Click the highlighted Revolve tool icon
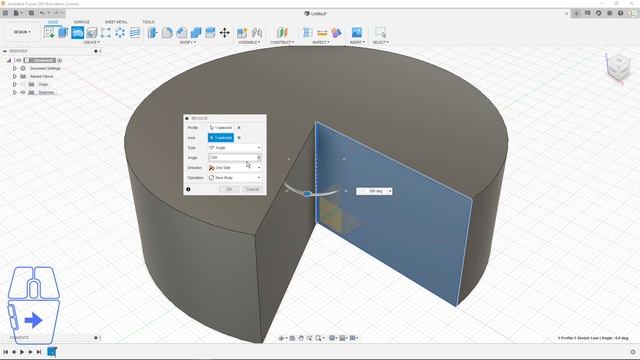 coord(78,32)
